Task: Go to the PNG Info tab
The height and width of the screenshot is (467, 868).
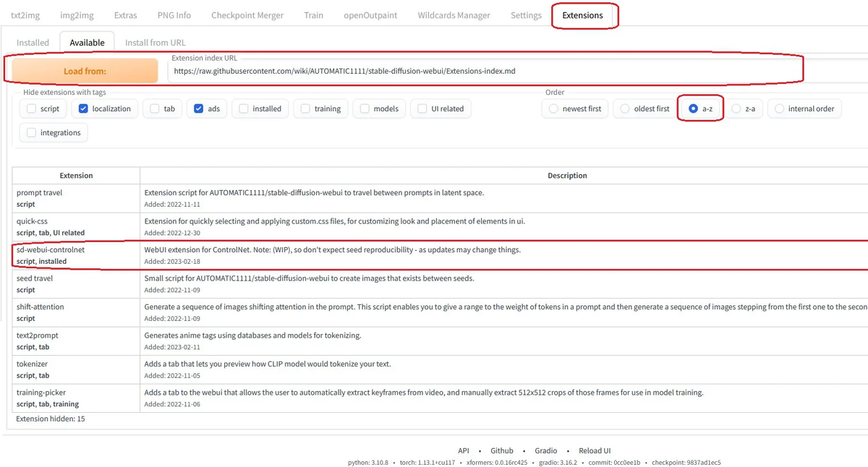Action: point(174,15)
